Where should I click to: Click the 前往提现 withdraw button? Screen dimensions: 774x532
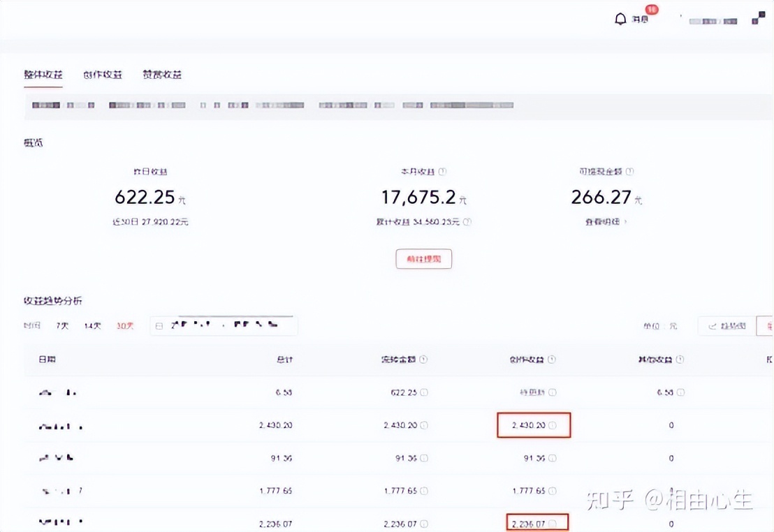[423, 258]
